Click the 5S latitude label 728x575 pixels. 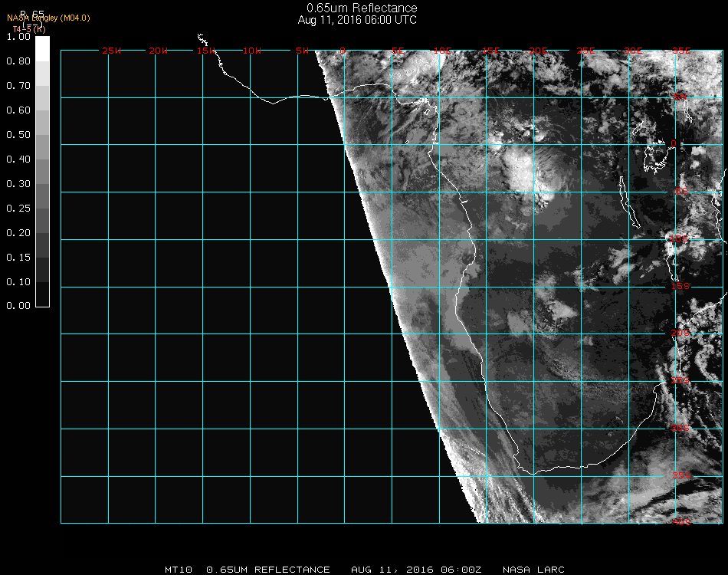pyautogui.click(x=681, y=192)
